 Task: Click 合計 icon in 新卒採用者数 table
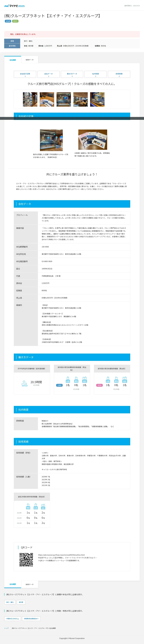[x=43, y=506]
